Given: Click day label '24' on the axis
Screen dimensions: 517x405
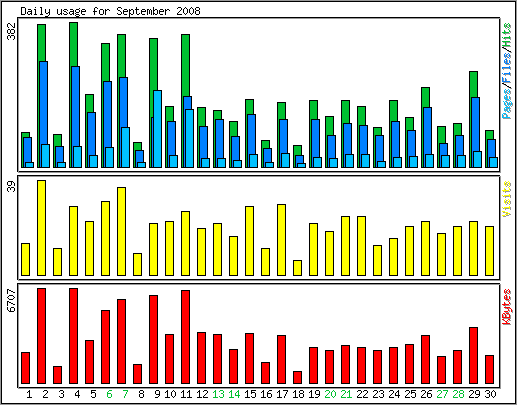Looking at the screenshot, I should pos(394,394).
